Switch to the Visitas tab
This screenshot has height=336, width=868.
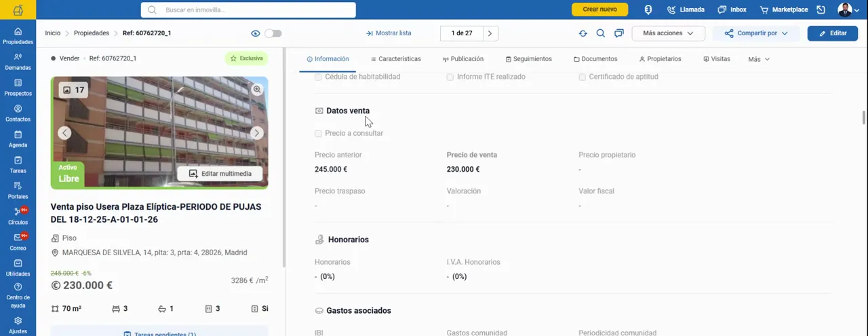tap(716, 59)
